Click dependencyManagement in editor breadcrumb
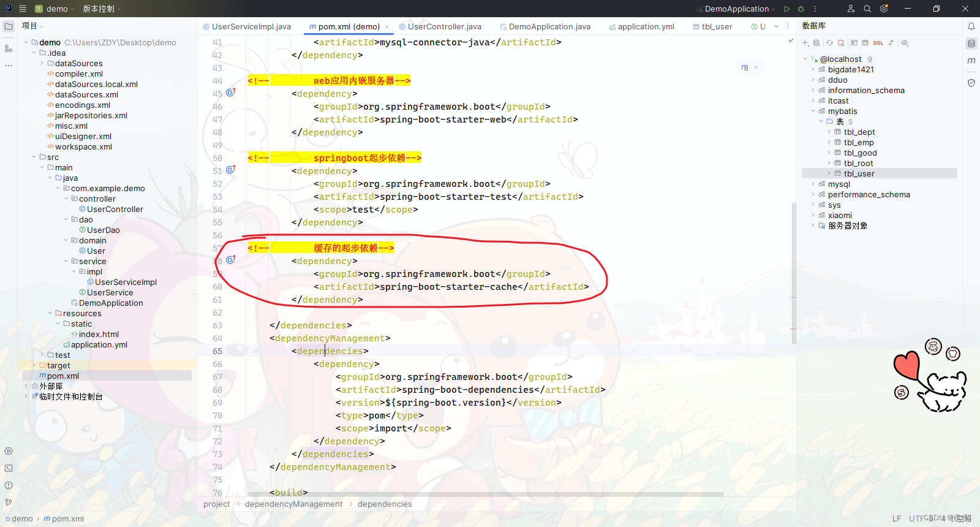 [x=294, y=504]
